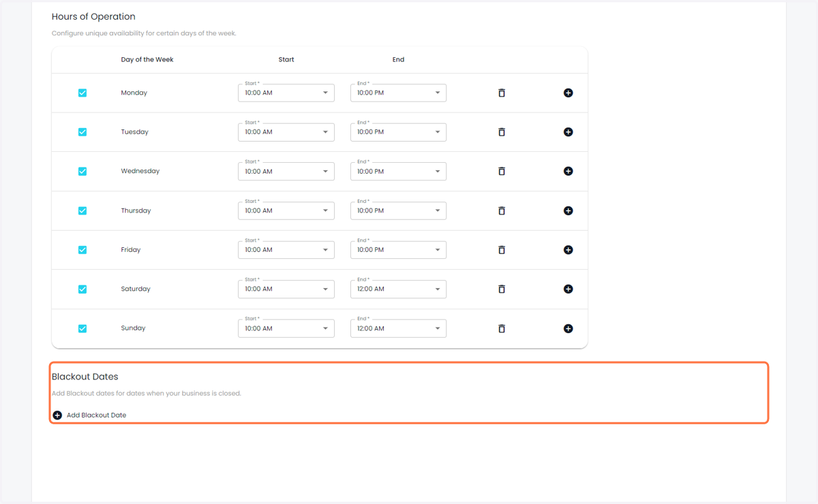Open Saturday's End time dropdown showing 12:00 AM

click(398, 289)
